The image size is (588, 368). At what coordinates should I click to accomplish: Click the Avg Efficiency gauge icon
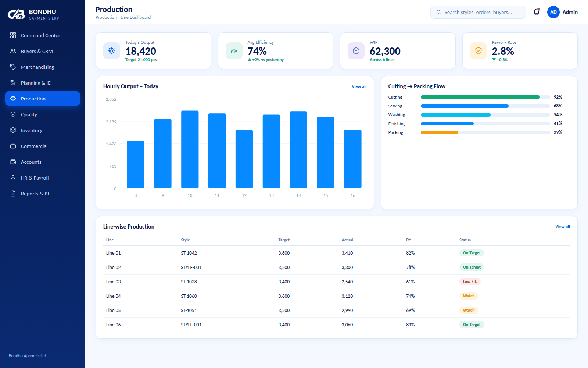[x=234, y=51]
